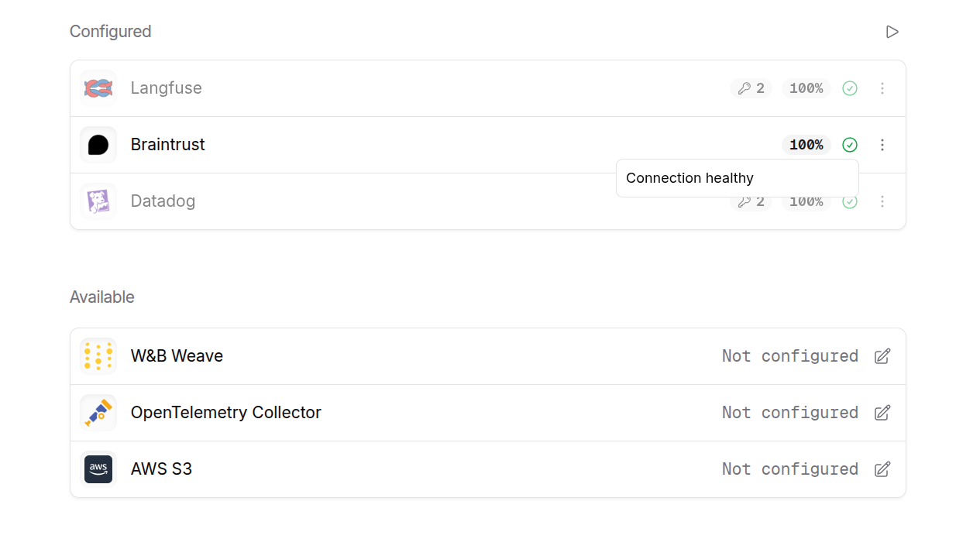The height and width of the screenshot is (539, 980).
Task: Select the Braintrust integration name
Action: pos(167,145)
